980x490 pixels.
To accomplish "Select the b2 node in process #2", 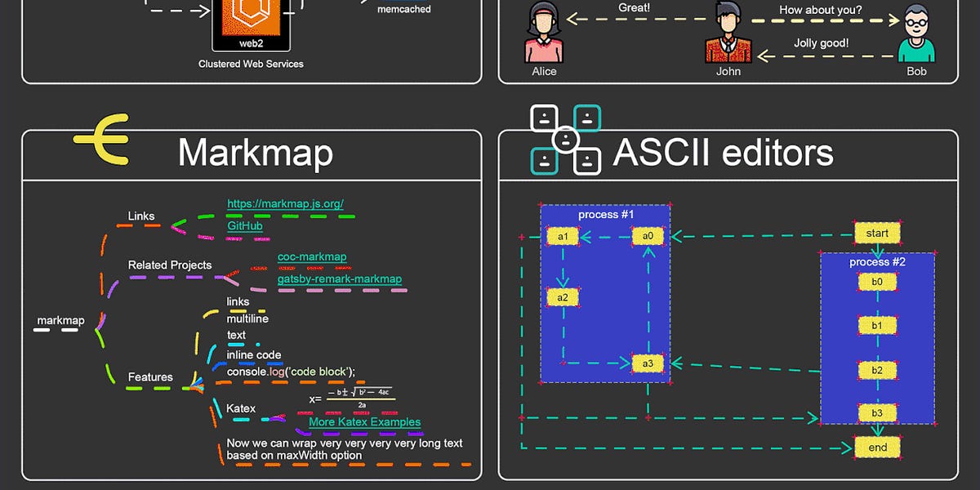I will point(877,369).
